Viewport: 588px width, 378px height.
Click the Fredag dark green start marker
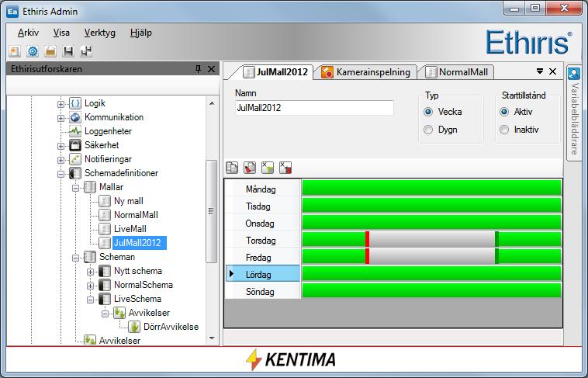(497, 256)
